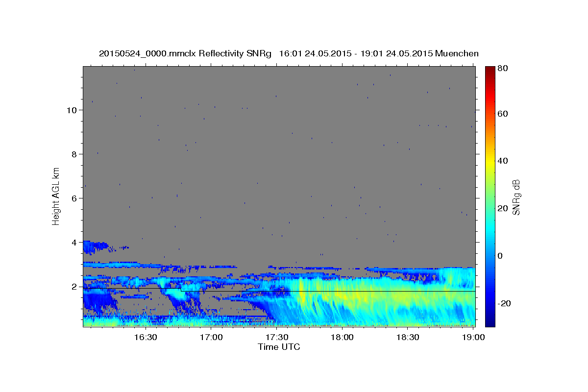The image size is (588, 392).
Task: Click the 18:30 time tick label
Action: 407,337
